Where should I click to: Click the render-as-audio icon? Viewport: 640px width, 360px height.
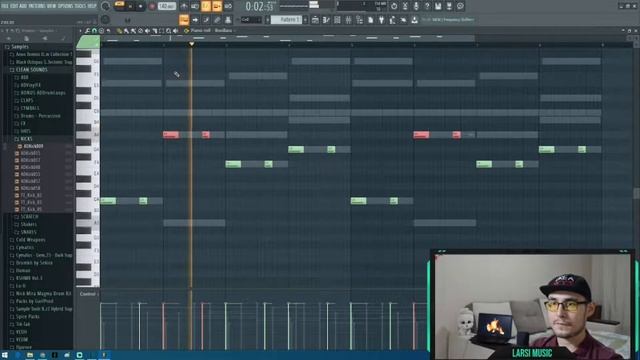point(449,6)
